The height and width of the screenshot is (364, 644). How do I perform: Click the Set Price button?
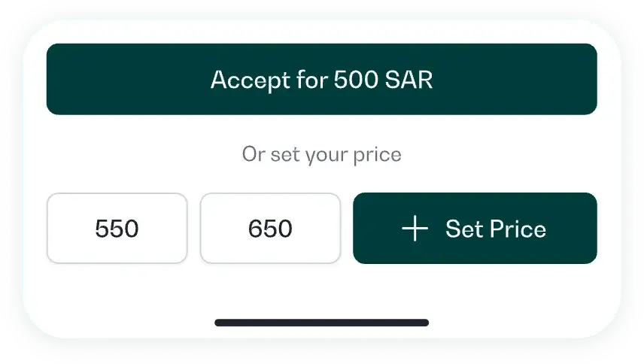click(475, 229)
